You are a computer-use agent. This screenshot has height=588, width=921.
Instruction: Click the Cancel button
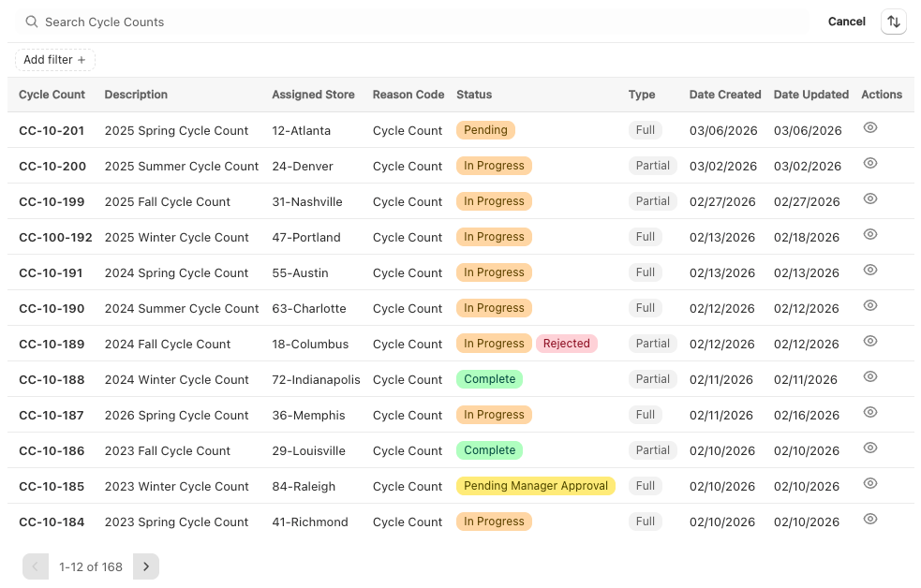846,21
